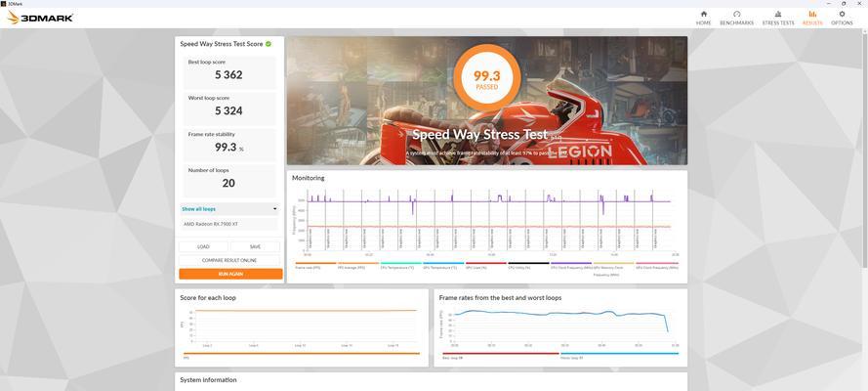Open the Benchmarks section
The width and height of the screenshot is (868, 391).
tap(737, 18)
